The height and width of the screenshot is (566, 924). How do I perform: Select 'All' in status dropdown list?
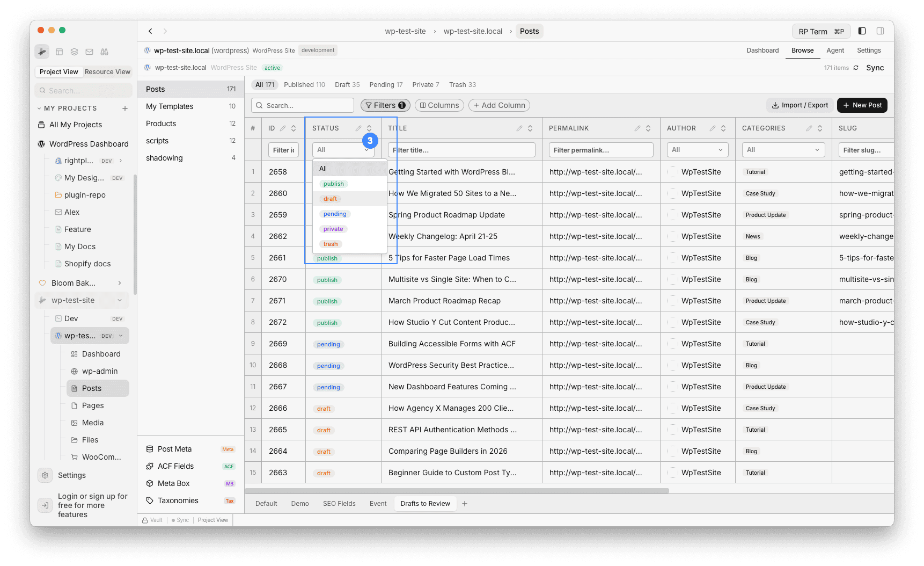pyautogui.click(x=350, y=169)
